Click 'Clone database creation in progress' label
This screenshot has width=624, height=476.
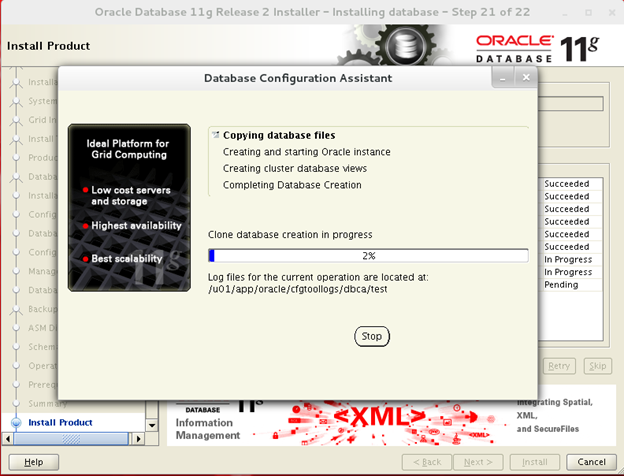pyautogui.click(x=290, y=235)
